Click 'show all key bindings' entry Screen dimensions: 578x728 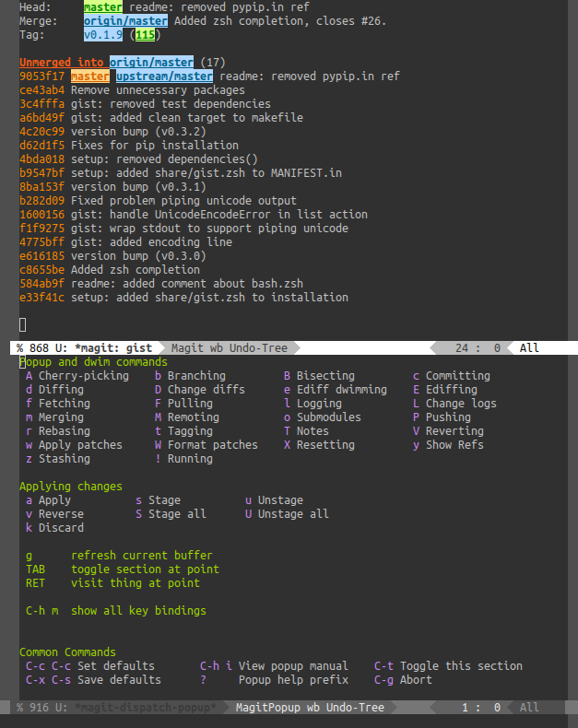point(138,611)
